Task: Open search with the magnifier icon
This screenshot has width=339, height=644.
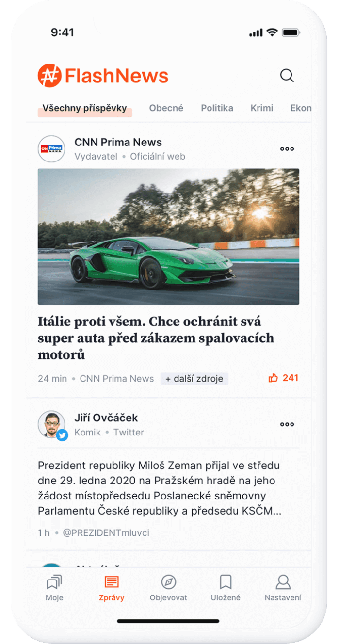Action: tap(287, 76)
